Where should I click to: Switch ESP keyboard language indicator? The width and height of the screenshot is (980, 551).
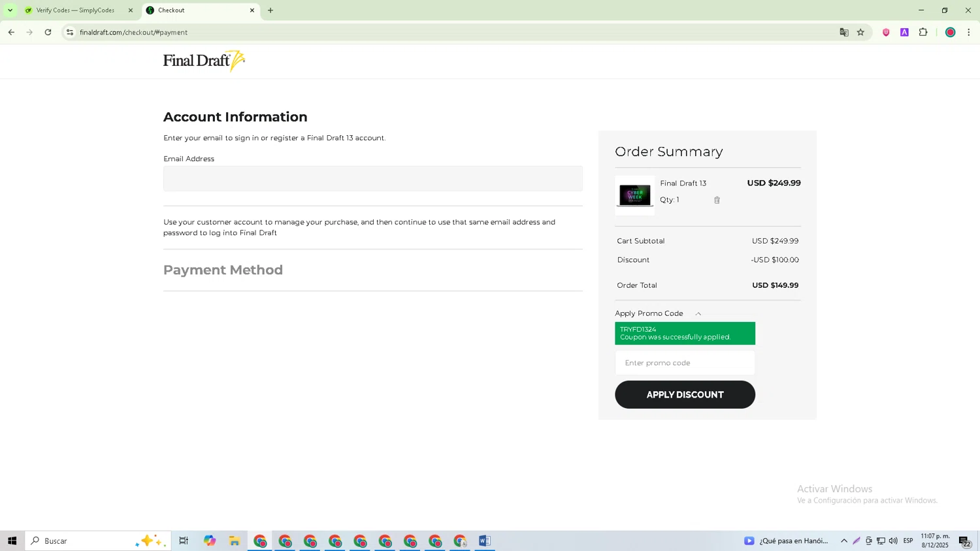(908, 541)
